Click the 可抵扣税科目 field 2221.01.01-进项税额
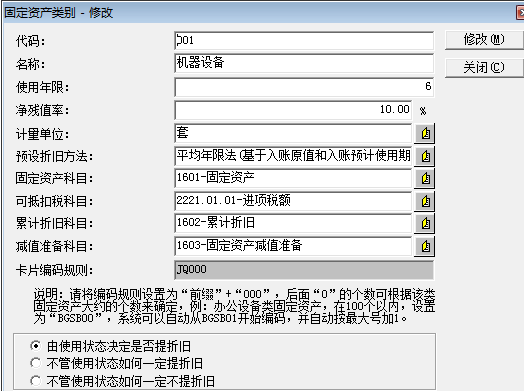The width and height of the screenshot is (524, 391). point(293,201)
